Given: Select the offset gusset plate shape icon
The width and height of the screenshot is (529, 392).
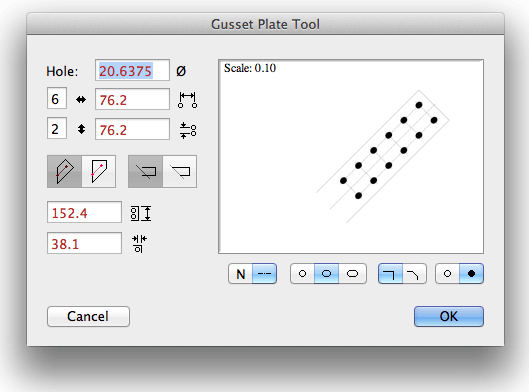Looking at the screenshot, I should 99,171.
